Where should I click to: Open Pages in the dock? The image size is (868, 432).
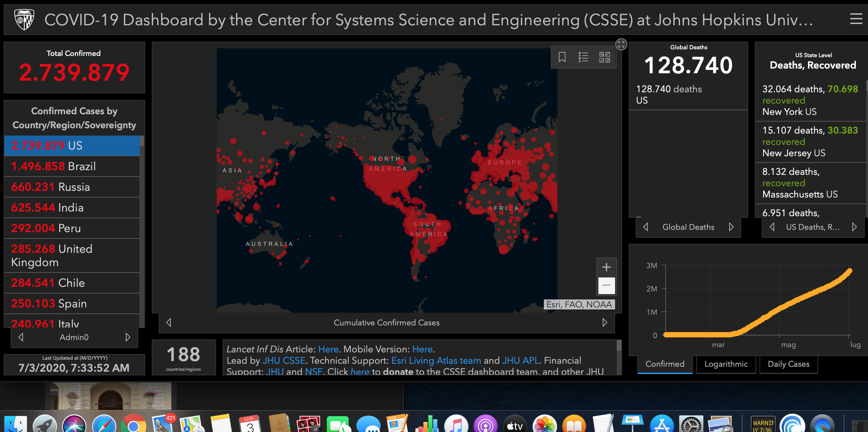tap(397, 424)
